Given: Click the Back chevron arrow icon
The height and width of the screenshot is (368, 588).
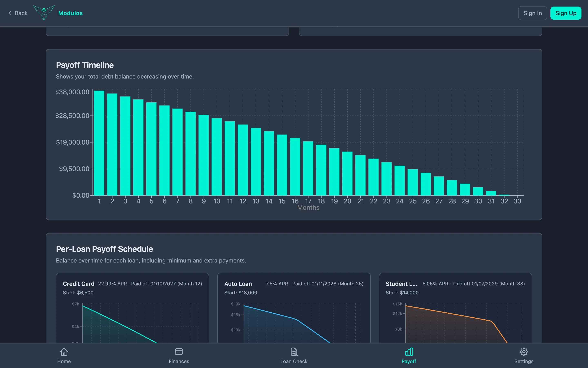Looking at the screenshot, I should coord(10,13).
